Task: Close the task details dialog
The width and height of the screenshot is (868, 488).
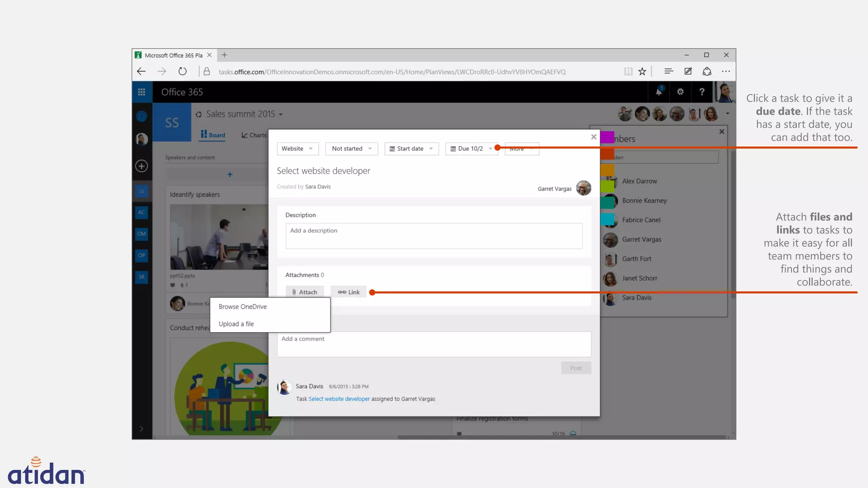Action: (x=594, y=137)
